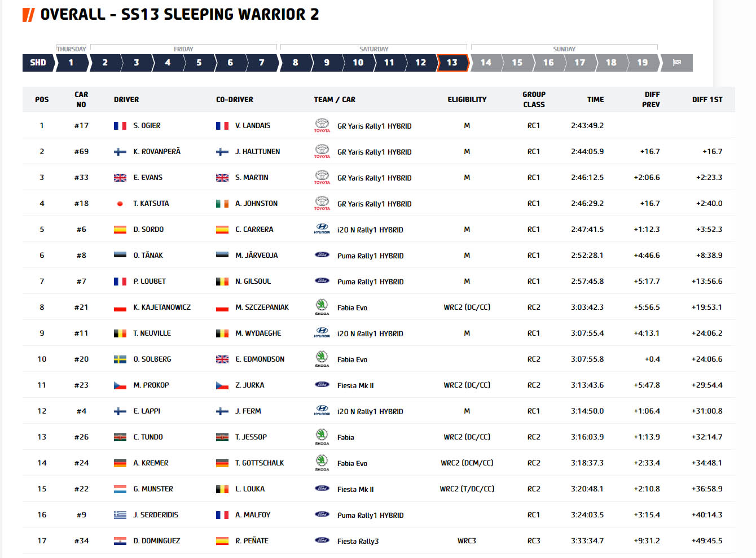Image resolution: width=756 pixels, height=558 pixels.
Task: Click the Finnish flag beside K. Rovanperä
Action: click(120, 152)
